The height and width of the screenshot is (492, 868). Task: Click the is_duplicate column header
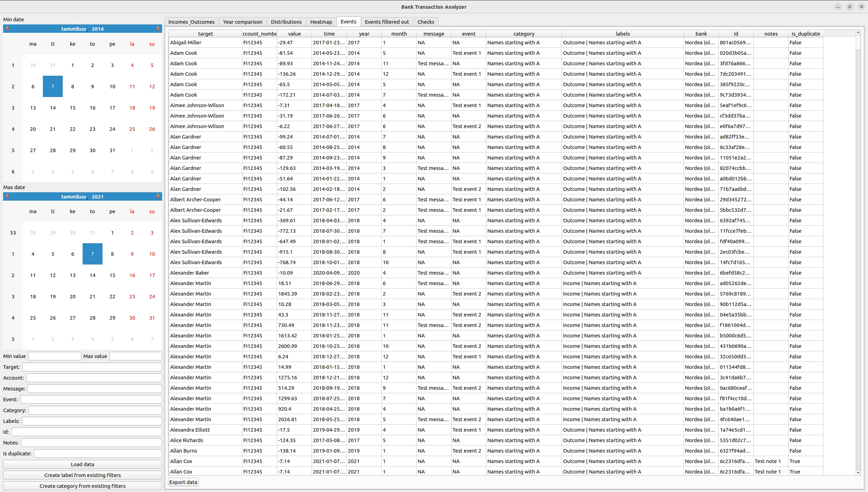click(805, 34)
